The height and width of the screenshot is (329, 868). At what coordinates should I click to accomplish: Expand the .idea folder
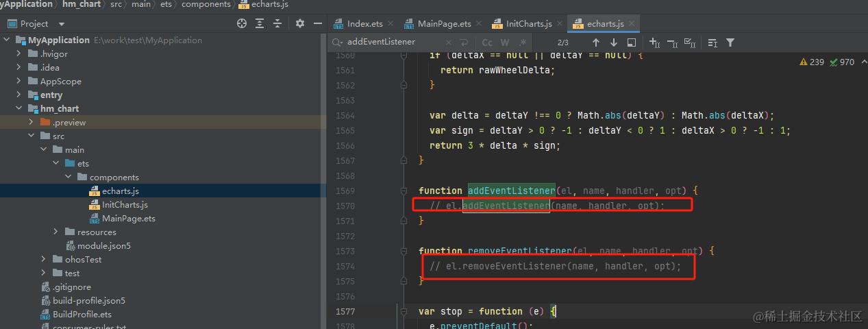click(x=19, y=67)
